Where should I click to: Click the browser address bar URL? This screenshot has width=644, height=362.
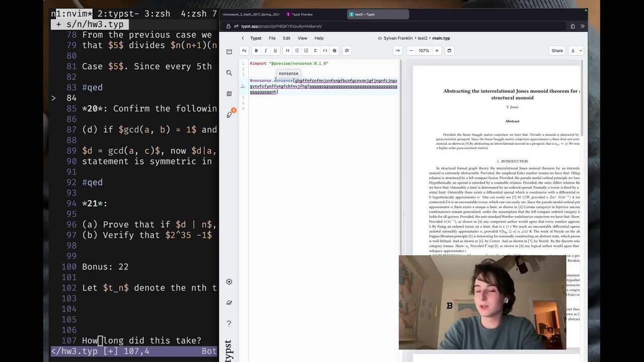click(281, 26)
